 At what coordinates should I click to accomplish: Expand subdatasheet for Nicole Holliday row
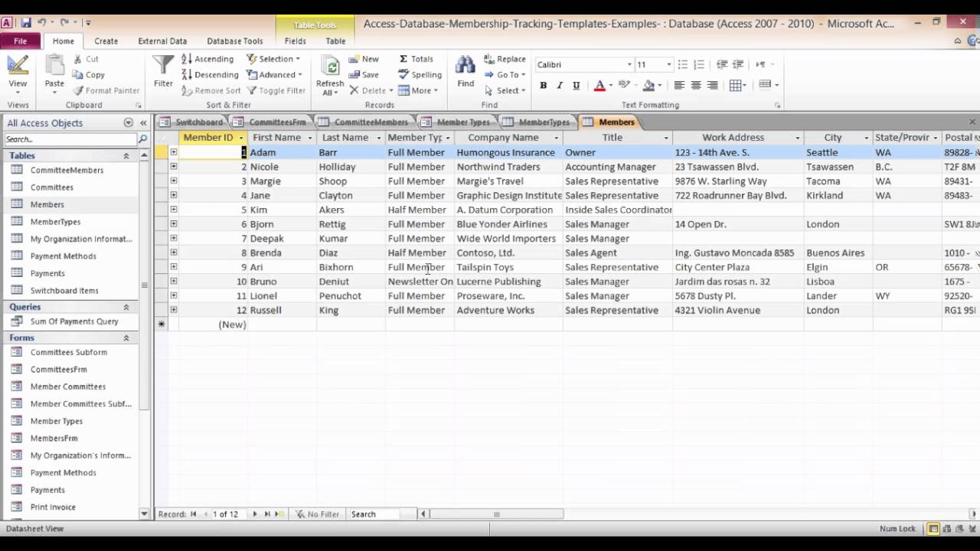[x=173, y=167]
